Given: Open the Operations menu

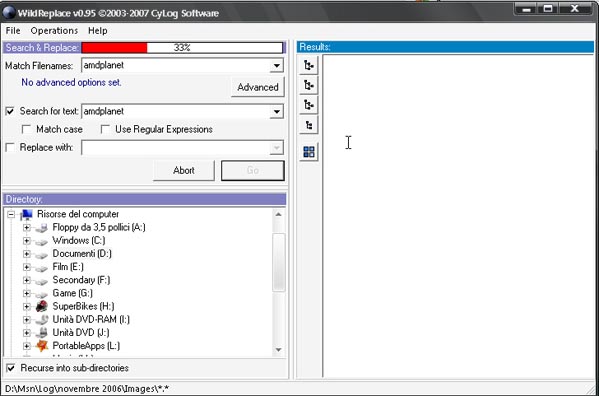Looking at the screenshot, I should [x=54, y=31].
